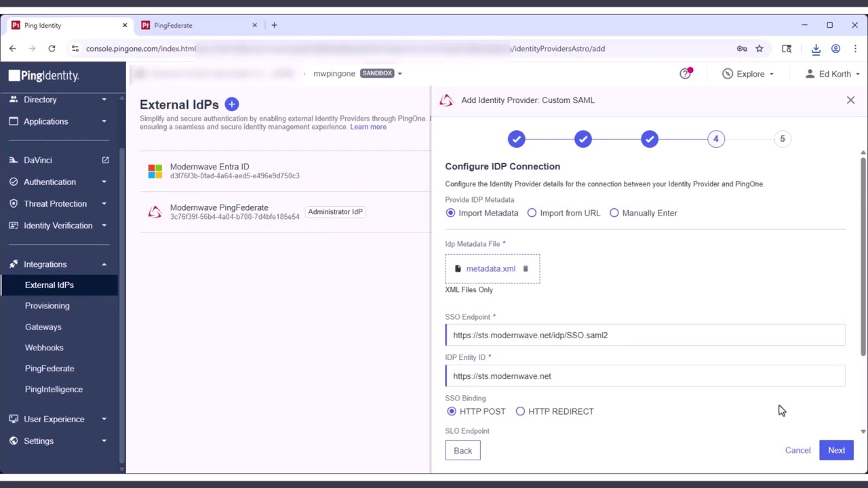Click the Custom SAML icon in panel header
This screenshot has height=488, width=868.
click(x=446, y=100)
